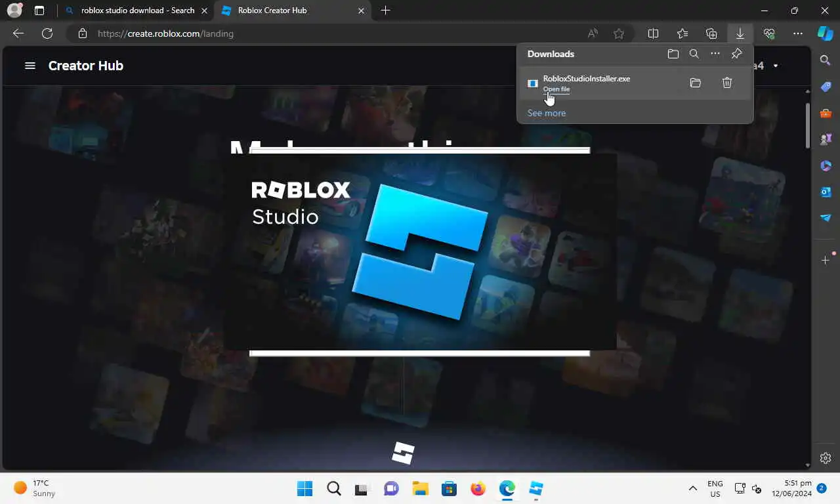This screenshot has width=840, height=504.
Task: Open the RobloxStudioInstaller.exe file link
Action: click(x=556, y=89)
